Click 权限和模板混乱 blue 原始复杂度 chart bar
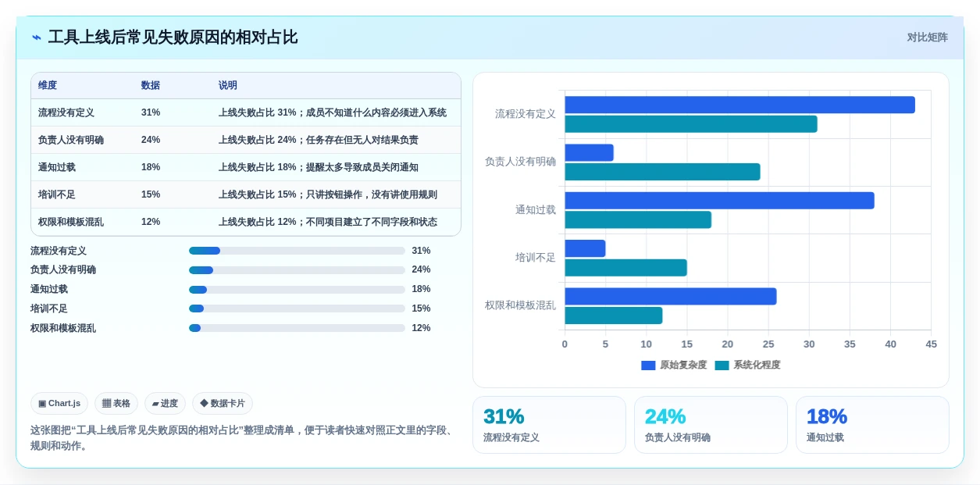The image size is (980, 485). (x=671, y=296)
